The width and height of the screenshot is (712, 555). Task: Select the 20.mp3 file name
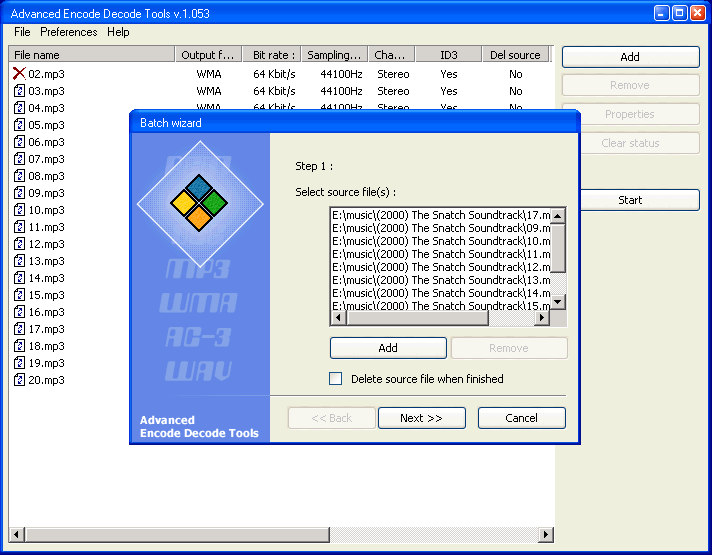[46, 380]
